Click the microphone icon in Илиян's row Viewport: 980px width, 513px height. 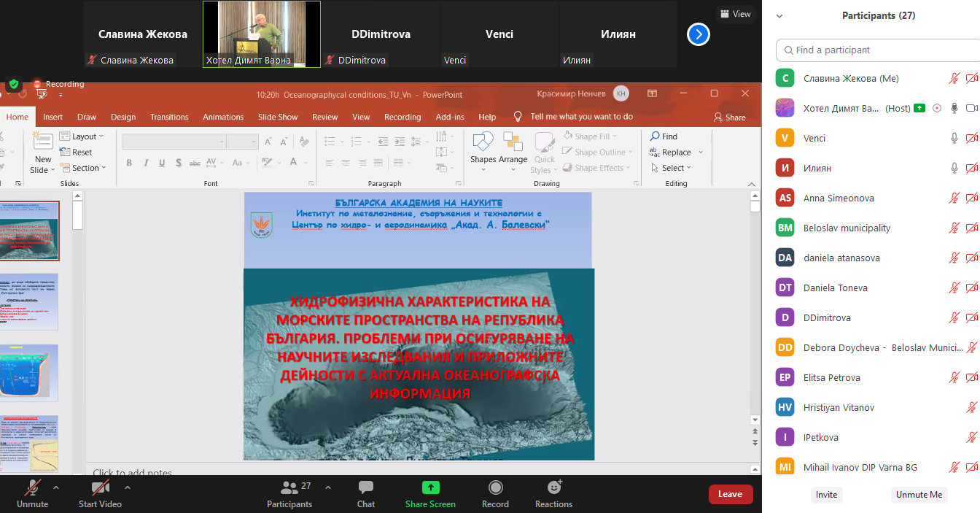coord(954,168)
